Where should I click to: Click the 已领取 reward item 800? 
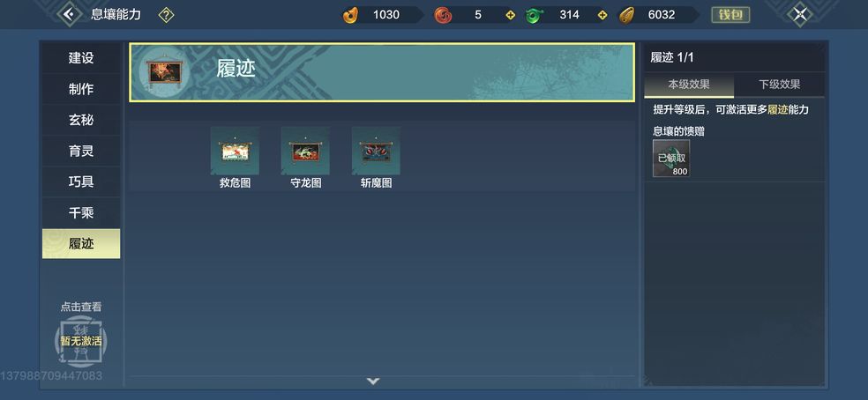[x=671, y=159]
